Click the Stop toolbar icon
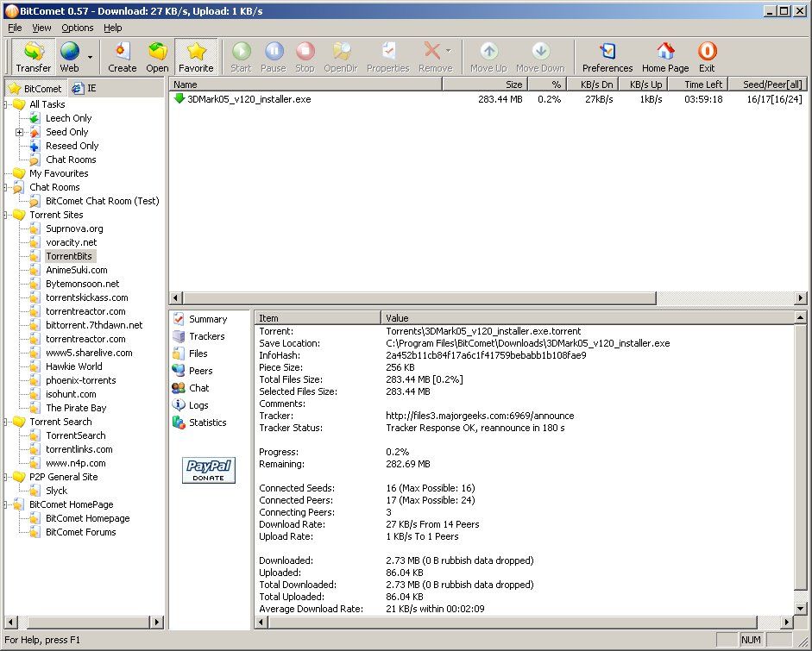 (305, 52)
